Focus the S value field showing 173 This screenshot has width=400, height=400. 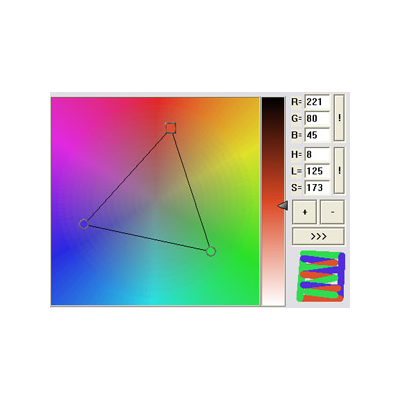click(x=317, y=188)
